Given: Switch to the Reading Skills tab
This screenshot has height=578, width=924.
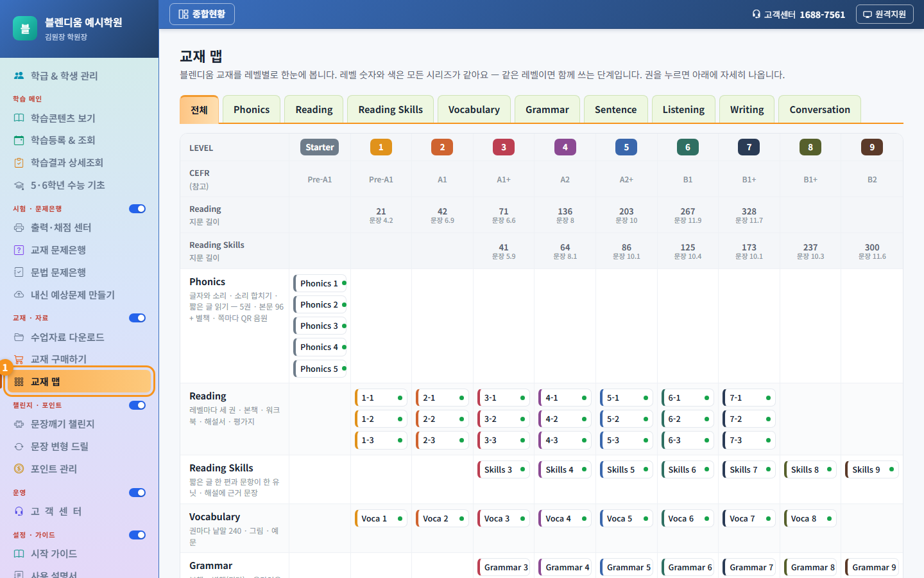Looking at the screenshot, I should pos(390,109).
